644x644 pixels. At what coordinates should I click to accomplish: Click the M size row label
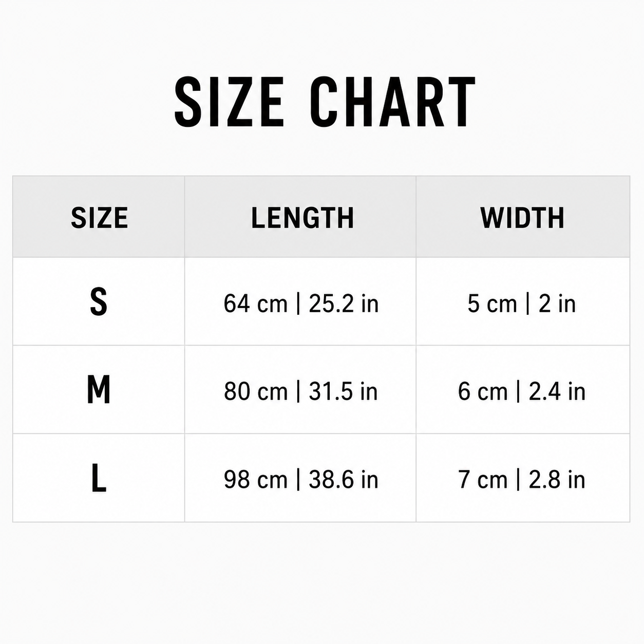tap(99, 390)
